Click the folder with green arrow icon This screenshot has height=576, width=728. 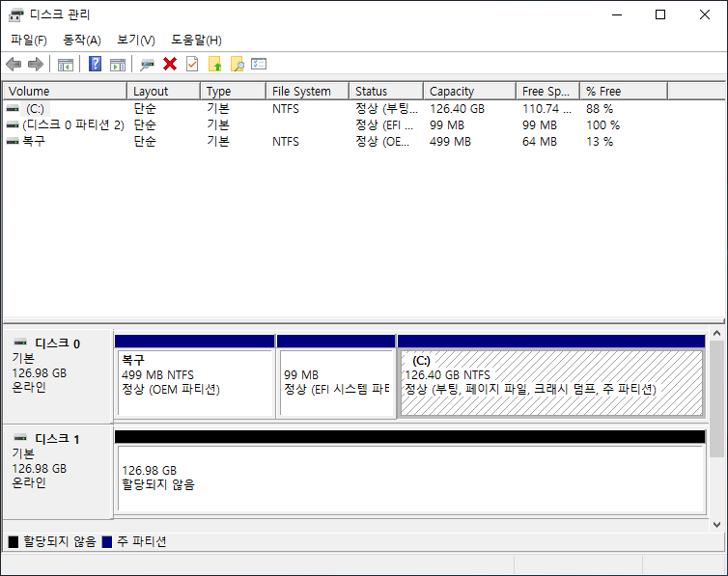tap(215, 64)
